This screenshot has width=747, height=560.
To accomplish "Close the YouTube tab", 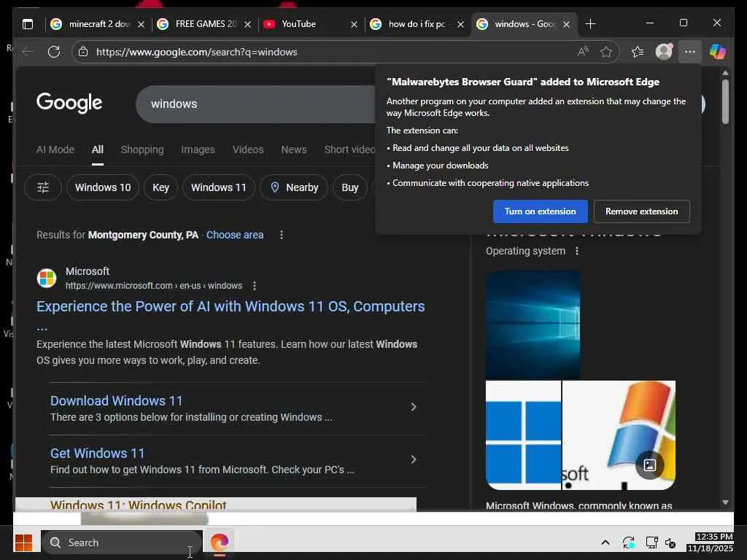I will coord(354,24).
